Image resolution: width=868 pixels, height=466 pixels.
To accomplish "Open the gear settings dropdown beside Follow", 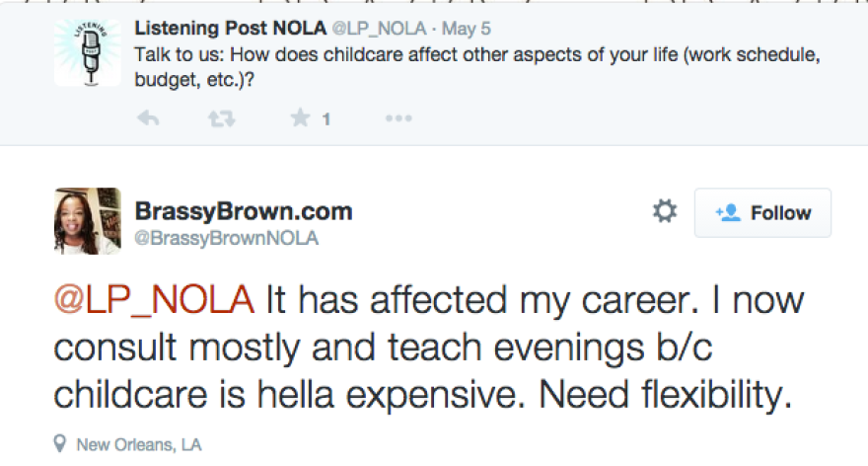I will [666, 211].
